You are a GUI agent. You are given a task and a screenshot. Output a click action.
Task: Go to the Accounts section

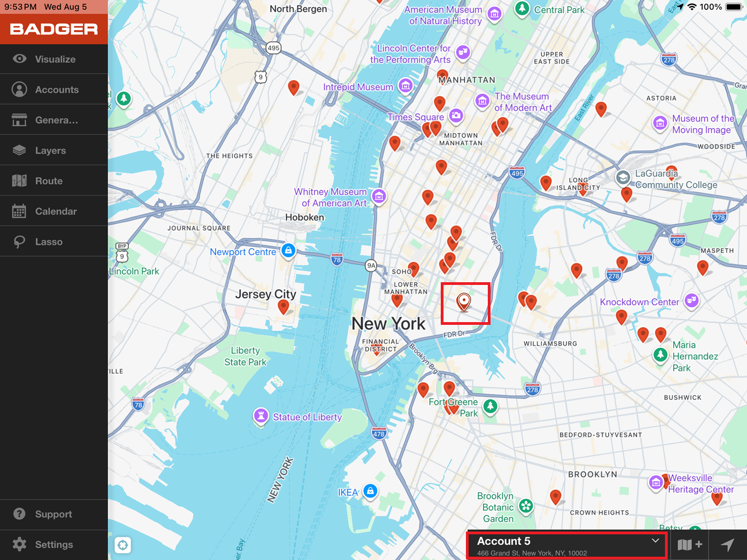click(x=54, y=90)
